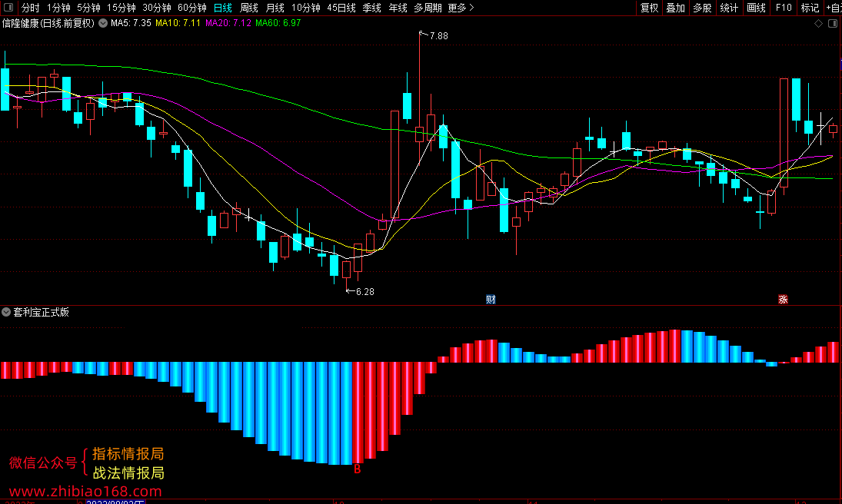Click the 6.28 low price label
The height and width of the screenshot is (504, 842).
(365, 291)
